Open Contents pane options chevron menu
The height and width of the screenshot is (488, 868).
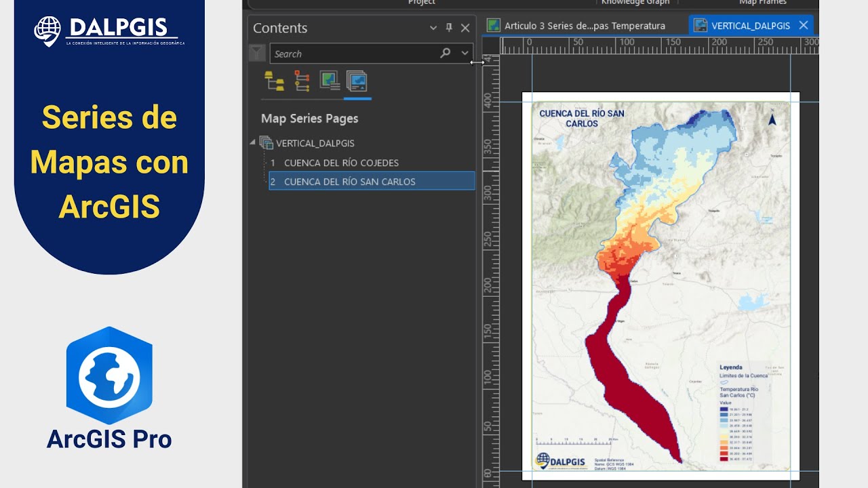(433, 28)
